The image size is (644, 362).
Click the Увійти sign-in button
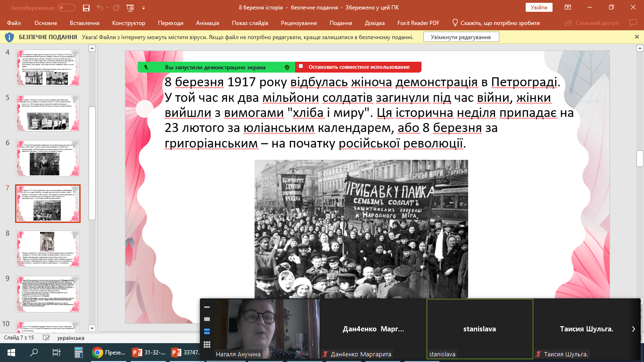pos(539,8)
